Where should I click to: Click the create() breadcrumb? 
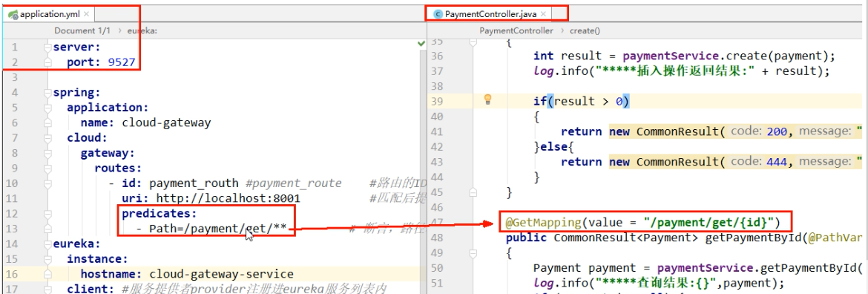pyautogui.click(x=585, y=31)
